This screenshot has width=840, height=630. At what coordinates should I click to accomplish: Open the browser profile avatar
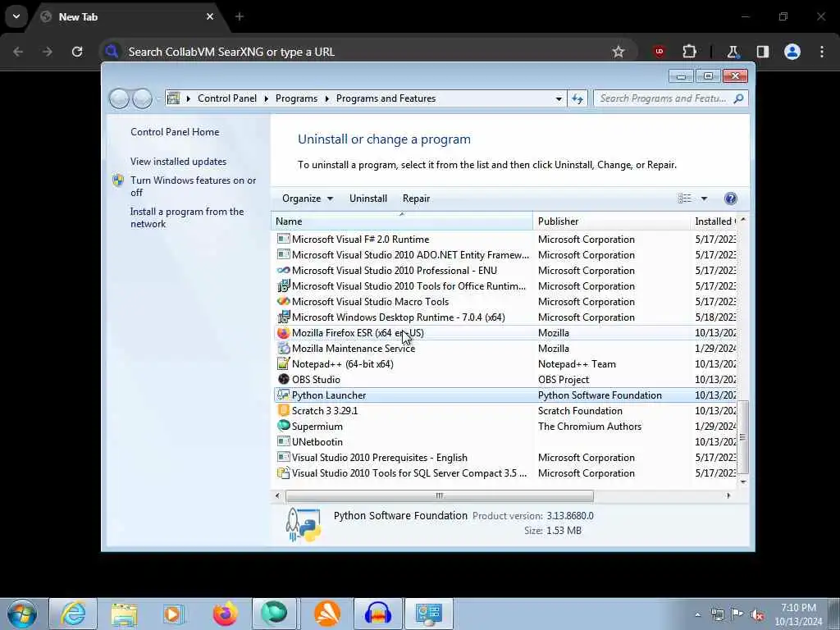(x=792, y=52)
